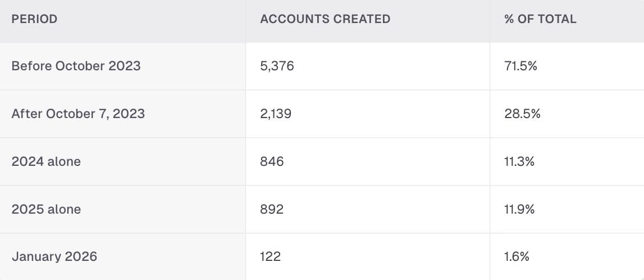The width and height of the screenshot is (644, 280).
Task: Click the % OF TOTAL column header
Action: (540, 19)
